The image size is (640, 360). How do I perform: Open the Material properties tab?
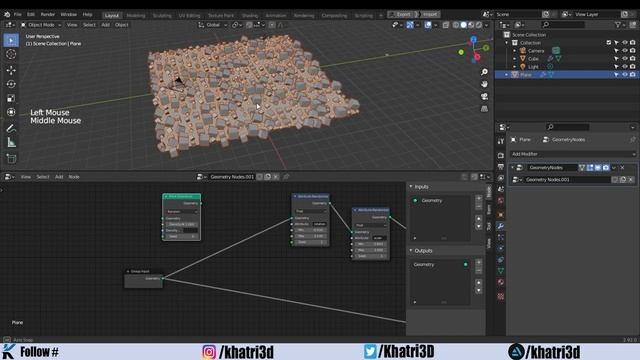(x=501, y=282)
